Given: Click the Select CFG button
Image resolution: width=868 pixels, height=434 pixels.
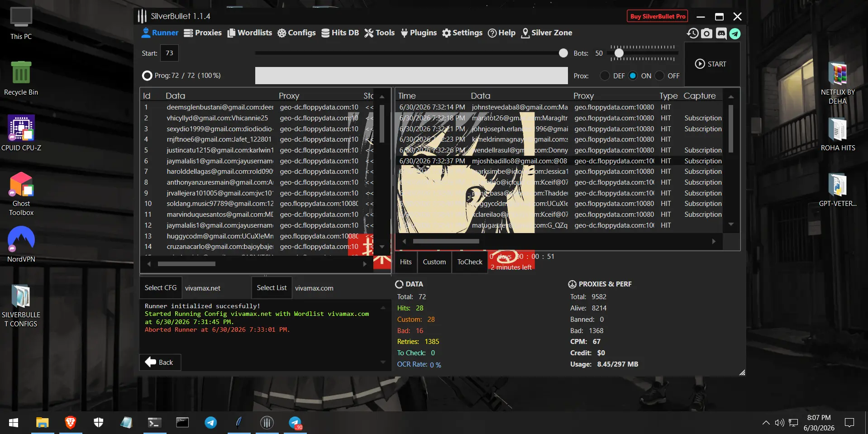Looking at the screenshot, I should click(x=161, y=288).
